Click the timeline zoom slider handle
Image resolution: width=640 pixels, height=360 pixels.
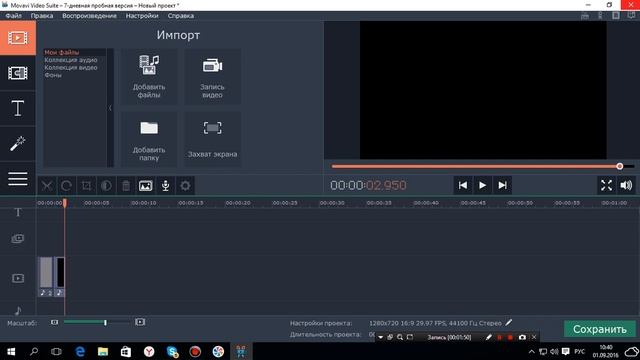pos(105,322)
